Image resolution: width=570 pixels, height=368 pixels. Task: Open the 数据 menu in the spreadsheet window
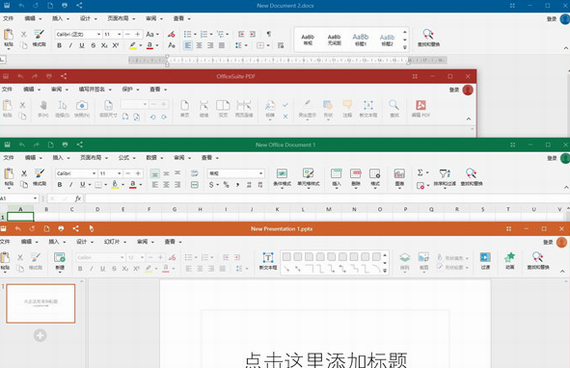154,157
